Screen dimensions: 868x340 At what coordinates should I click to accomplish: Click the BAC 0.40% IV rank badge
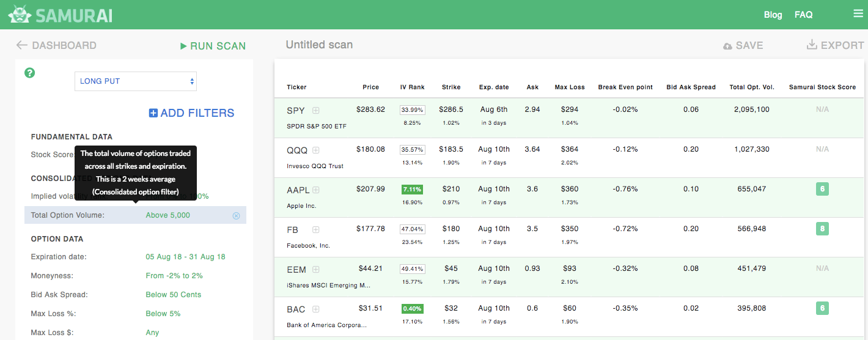(x=412, y=309)
